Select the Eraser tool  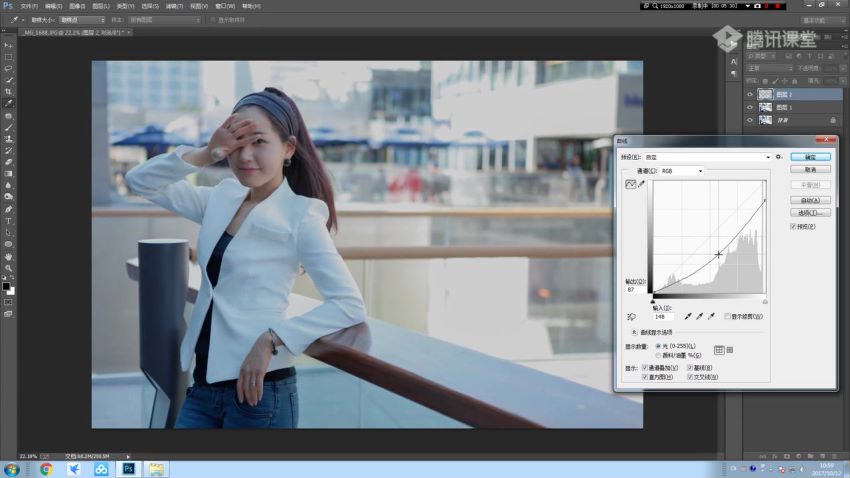coord(8,162)
